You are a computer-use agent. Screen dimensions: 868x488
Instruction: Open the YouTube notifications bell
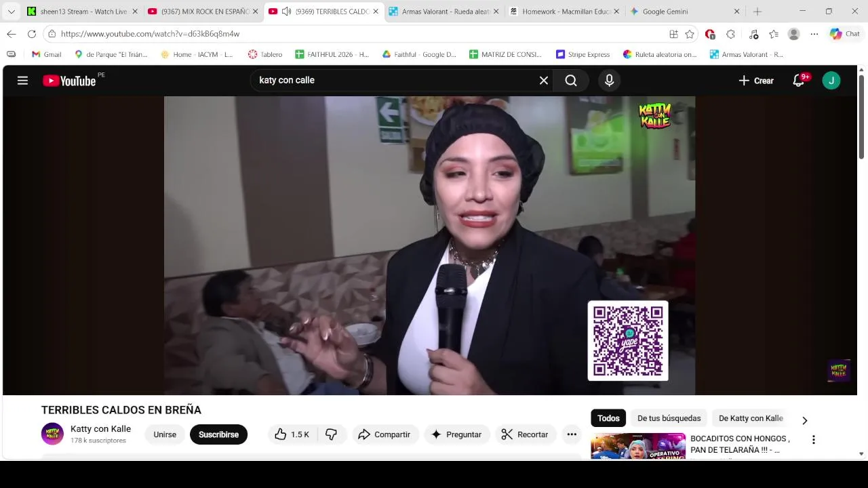pyautogui.click(x=800, y=81)
